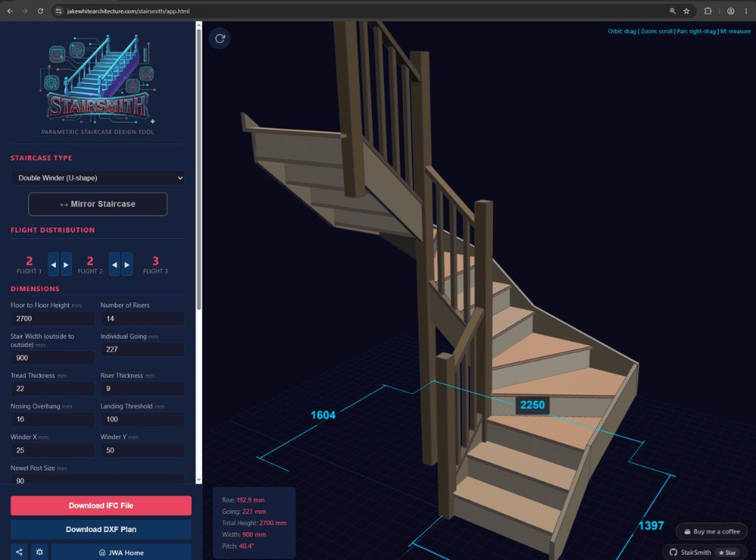Click the Rise: 192.9 mm readout
Image resolution: width=756 pixels, height=560 pixels.
[x=243, y=500]
